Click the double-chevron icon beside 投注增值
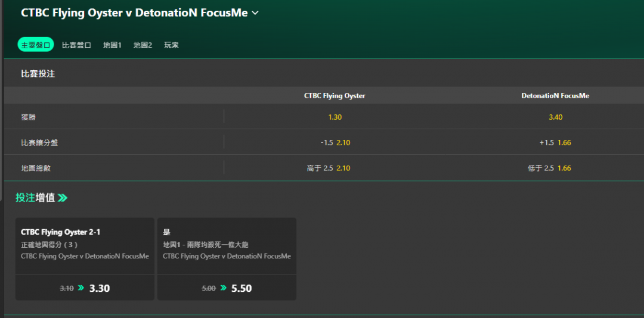The image size is (644, 318). [x=63, y=198]
